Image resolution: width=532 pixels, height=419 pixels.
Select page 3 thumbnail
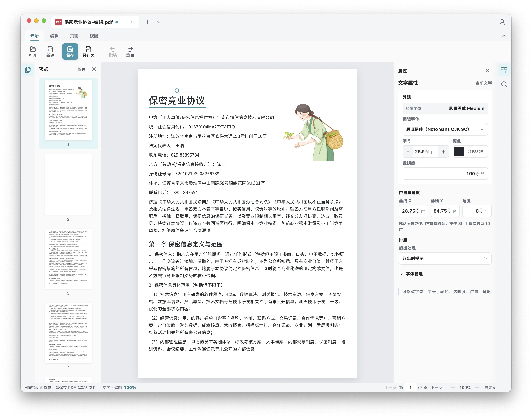pos(68,259)
